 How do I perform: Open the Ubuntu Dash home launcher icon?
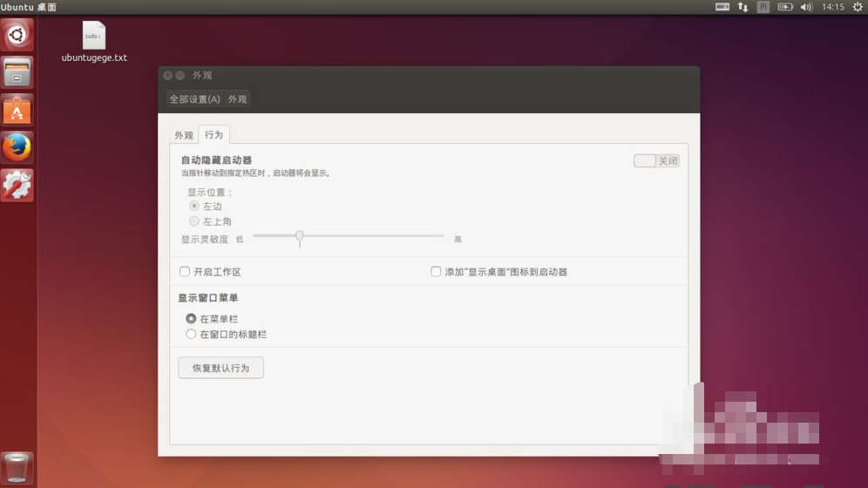click(17, 35)
